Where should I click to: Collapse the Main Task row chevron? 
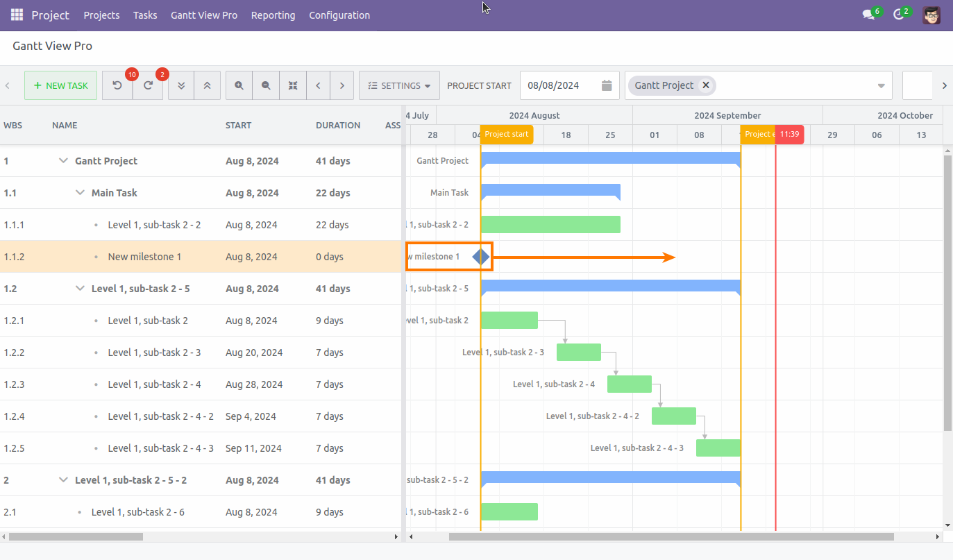[x=80, y=192]
